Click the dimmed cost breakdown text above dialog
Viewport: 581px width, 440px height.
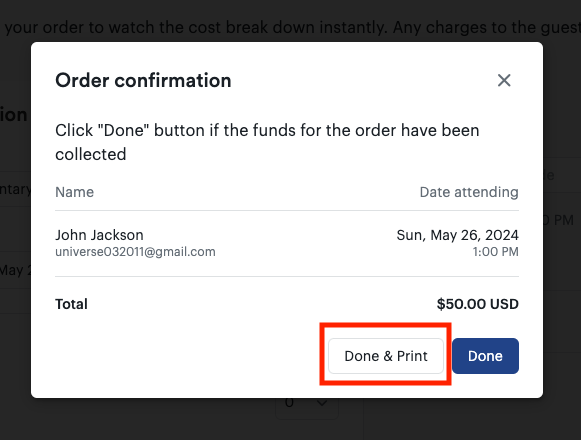click(x=290, y=27)
